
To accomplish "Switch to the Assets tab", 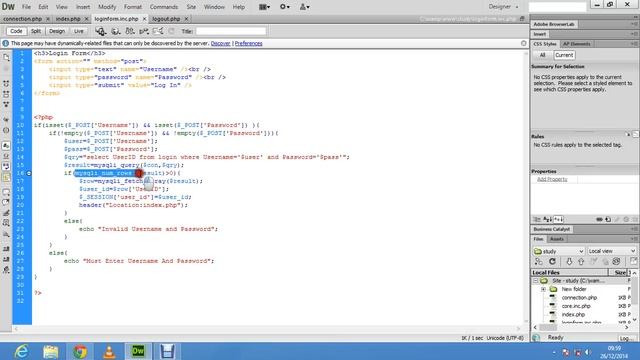I will pos(556,239).
